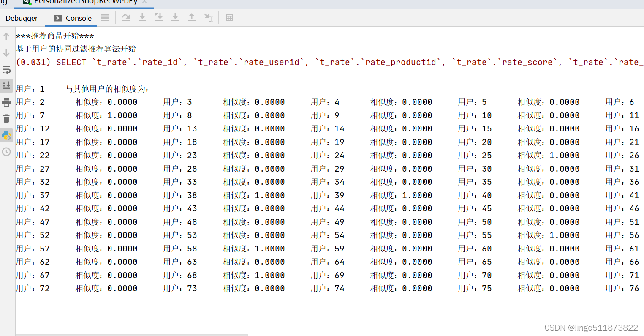This screenshot has width=644, height=336.
Task: Click the Print console output icon
Action: pyautogui.click(x=6, y=102)
